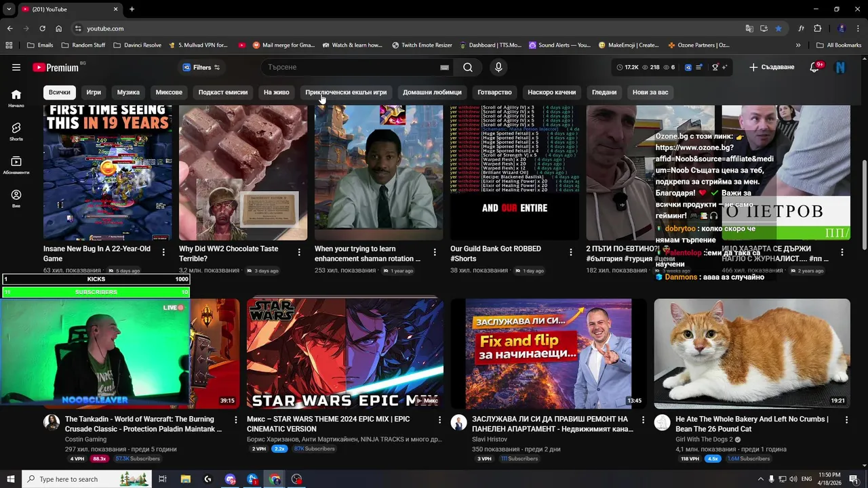Screen dimensions: 868x488
Task: Open Task View on the taskbar
Action: (x=162, y=479)
